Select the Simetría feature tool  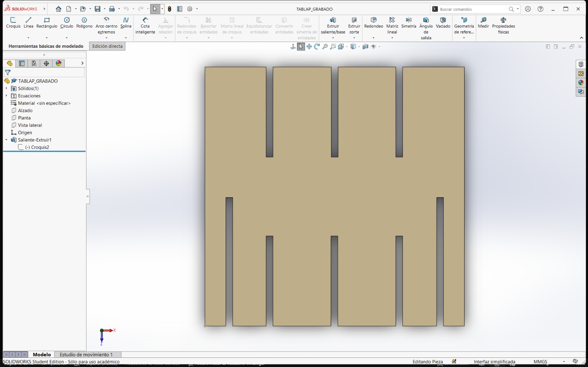click(409, 22)
